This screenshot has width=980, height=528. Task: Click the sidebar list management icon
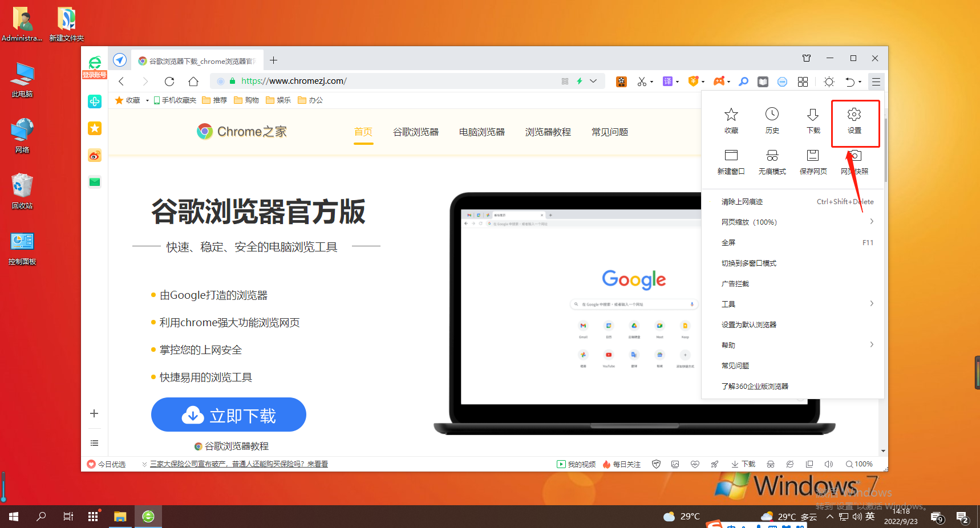pyautogui.click(x=94, y=443)
